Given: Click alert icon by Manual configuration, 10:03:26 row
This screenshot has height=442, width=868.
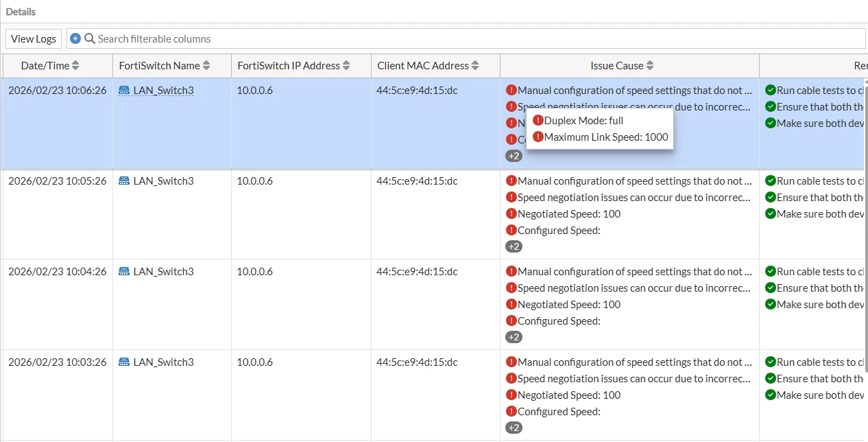Looking at the screenshot, I should (511, 362).
